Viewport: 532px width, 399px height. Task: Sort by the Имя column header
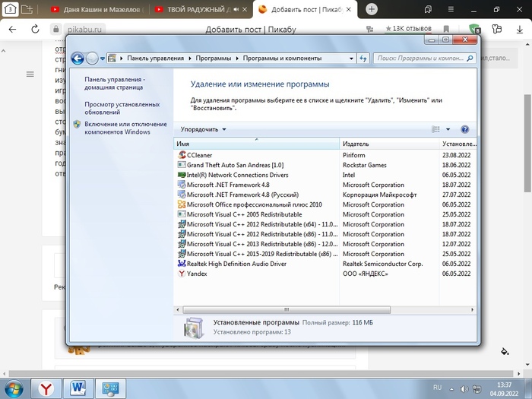pos(257,144)
